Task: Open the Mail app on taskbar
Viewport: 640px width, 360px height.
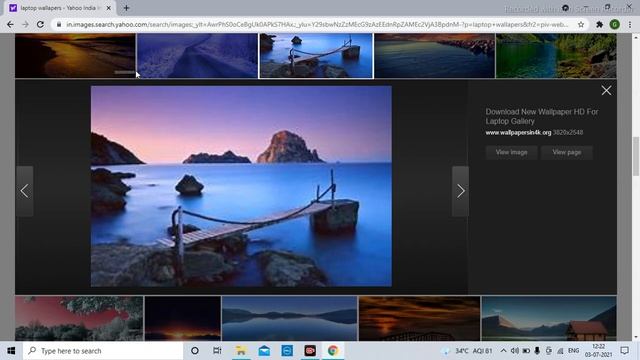Action: click(x=264, y=351)
